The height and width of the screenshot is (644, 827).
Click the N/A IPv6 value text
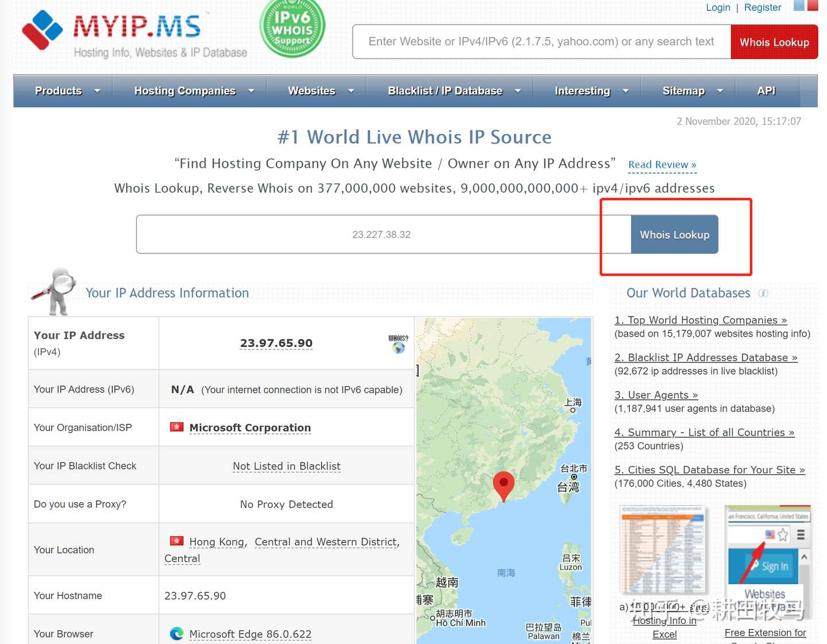183,390
